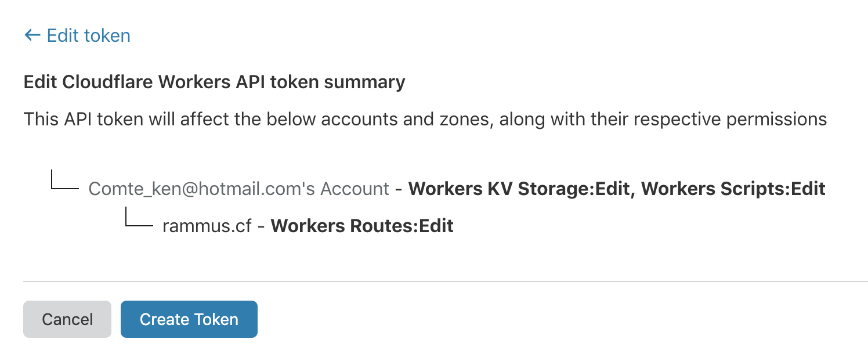The image size is (868, 361).
Task: Click the tree connector beside rammus.cf
Action: click(x=139, y=219)
